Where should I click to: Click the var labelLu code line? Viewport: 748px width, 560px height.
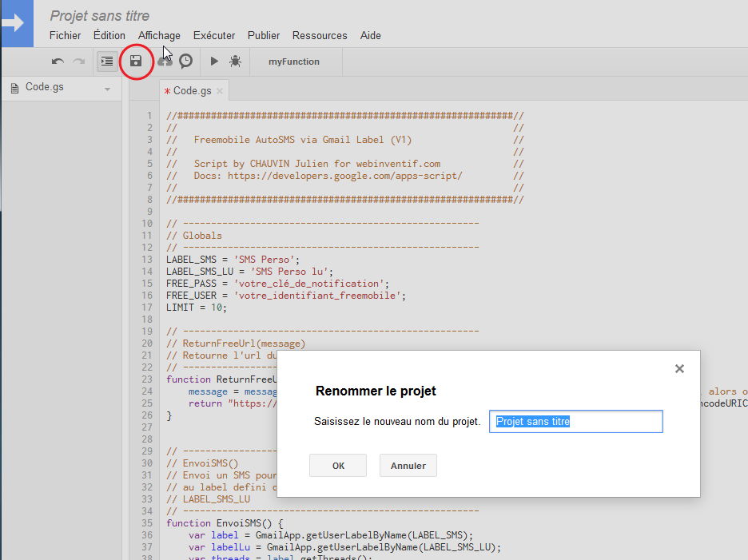(x=344, y=547)
